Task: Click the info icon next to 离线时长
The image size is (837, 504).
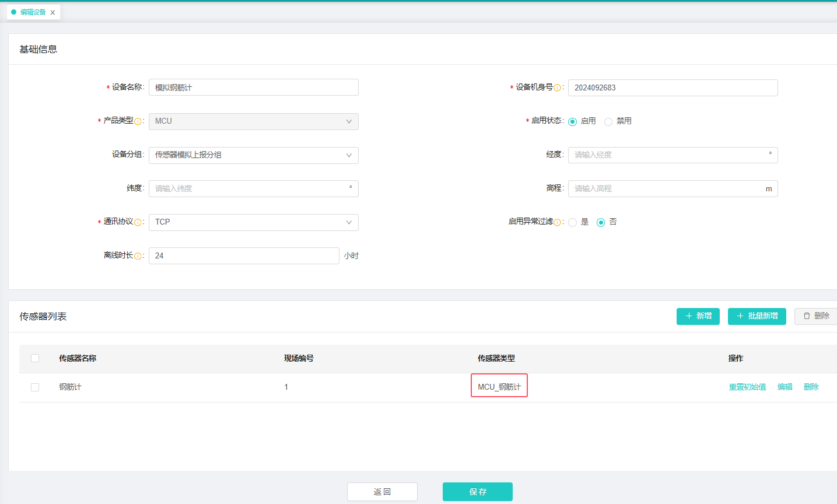Action: coord(138,256)
